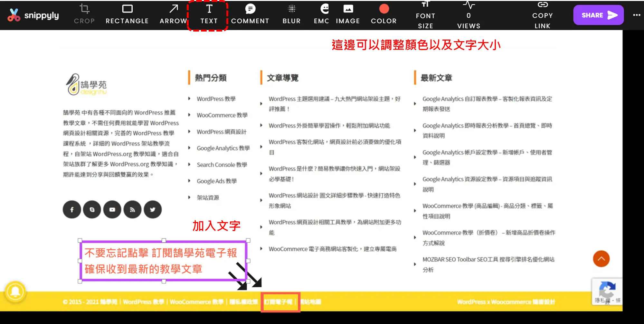This screenshot has height=324, width=644.
Task: Open 架站資源 category link
Action: (208, 198)
